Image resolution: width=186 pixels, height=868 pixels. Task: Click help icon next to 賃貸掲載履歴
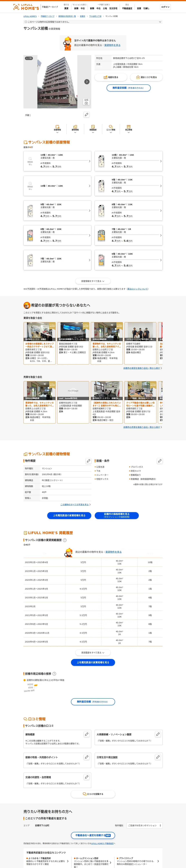(65, 540)
